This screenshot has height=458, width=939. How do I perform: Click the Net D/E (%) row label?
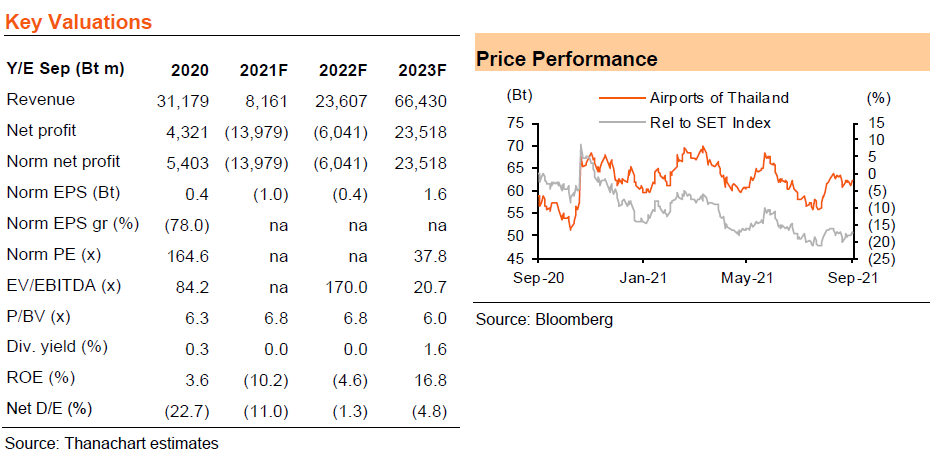[49, 410]
